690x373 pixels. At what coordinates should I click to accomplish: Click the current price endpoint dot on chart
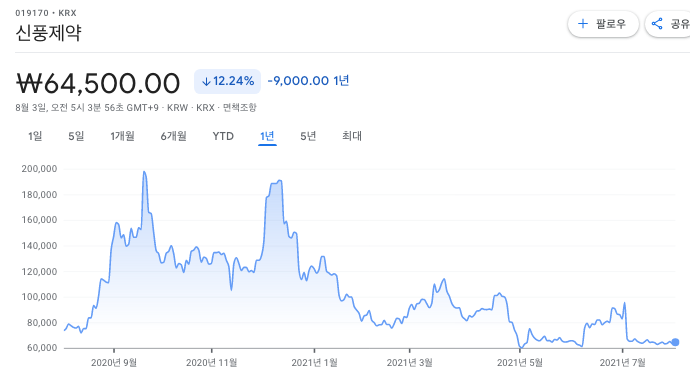tap(675, 342)
